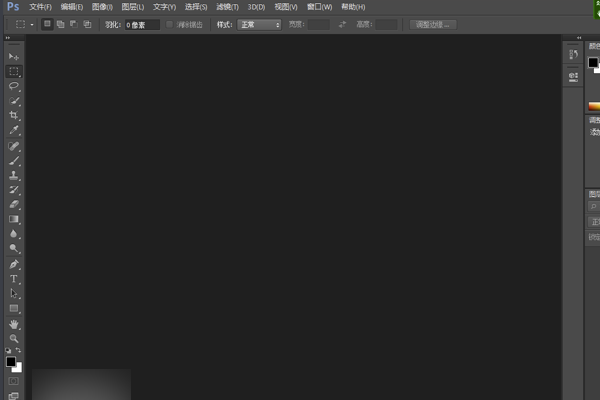This screenshot has height=400, width=600.
Task: Open the Filter menu
Action: click(227, 7)
